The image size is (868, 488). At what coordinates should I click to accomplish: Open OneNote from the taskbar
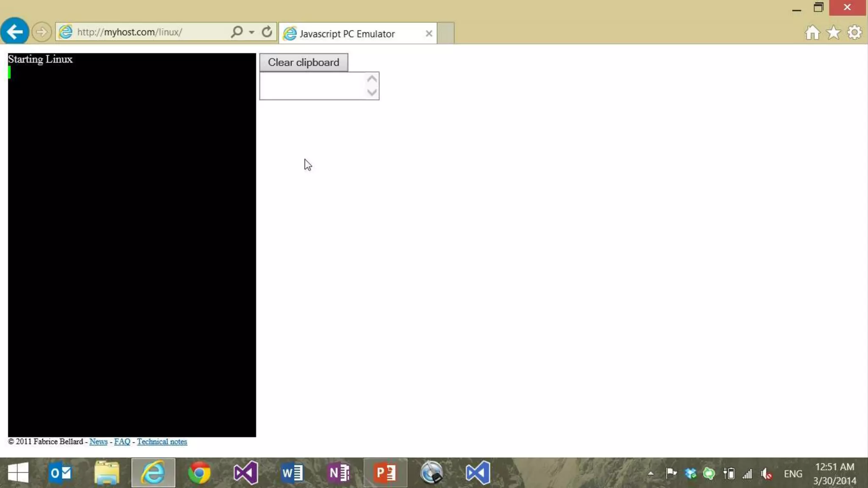pyautogui.click(x=339, y=472)
